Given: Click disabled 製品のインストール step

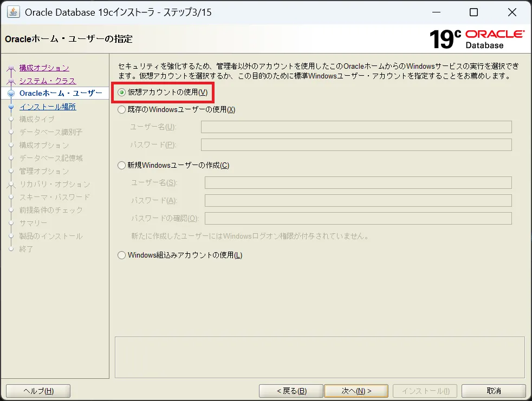Looking at the screenshot, I should point(51,236).
